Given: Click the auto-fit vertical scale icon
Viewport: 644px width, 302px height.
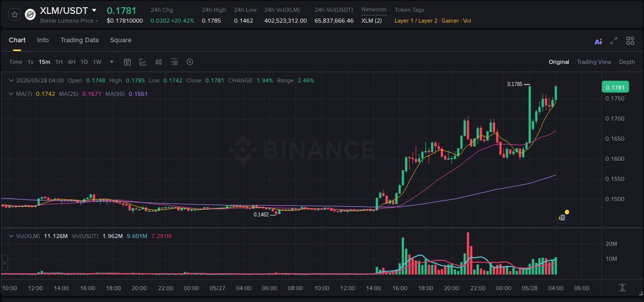Looking at the screenshot, I should (622, 288).
